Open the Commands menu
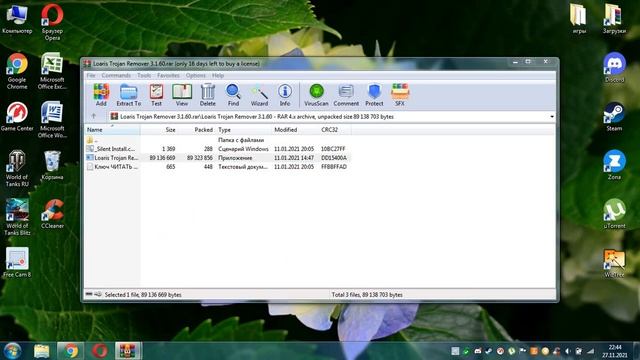This screenshot has height=360, width=640. pos(116,76)
